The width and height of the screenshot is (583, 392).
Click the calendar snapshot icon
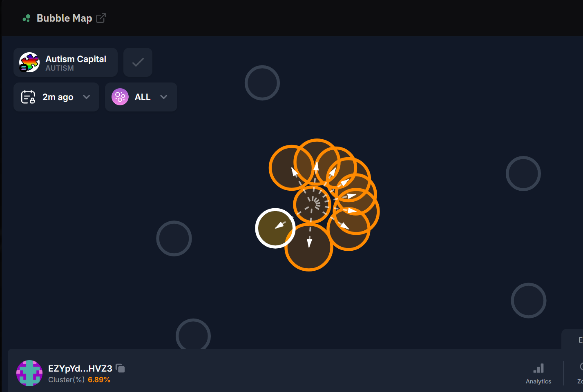click(28, 97)
